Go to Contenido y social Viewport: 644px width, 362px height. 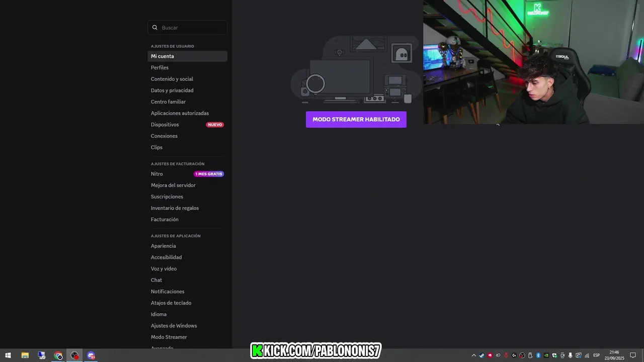click(x=187, y=79)
